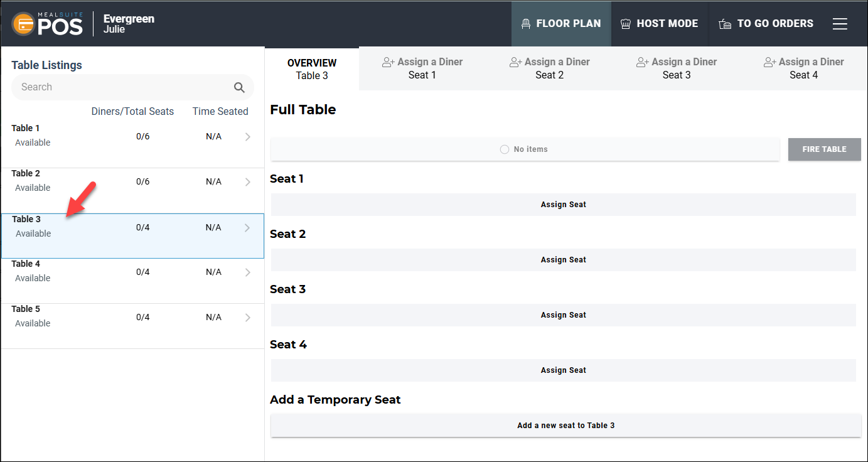This screenshot has height=462, width=868.
Task: Click Table 2's N/A time seated
Action: coord(213,182)
